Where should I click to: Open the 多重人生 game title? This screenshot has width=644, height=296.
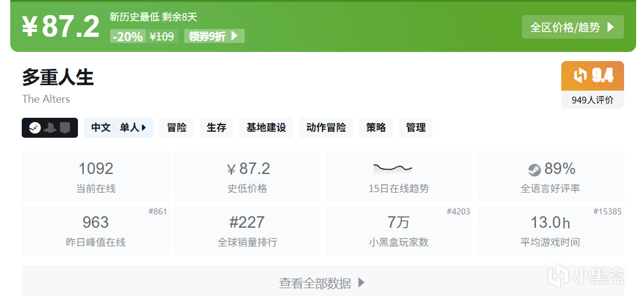[58, 77]
